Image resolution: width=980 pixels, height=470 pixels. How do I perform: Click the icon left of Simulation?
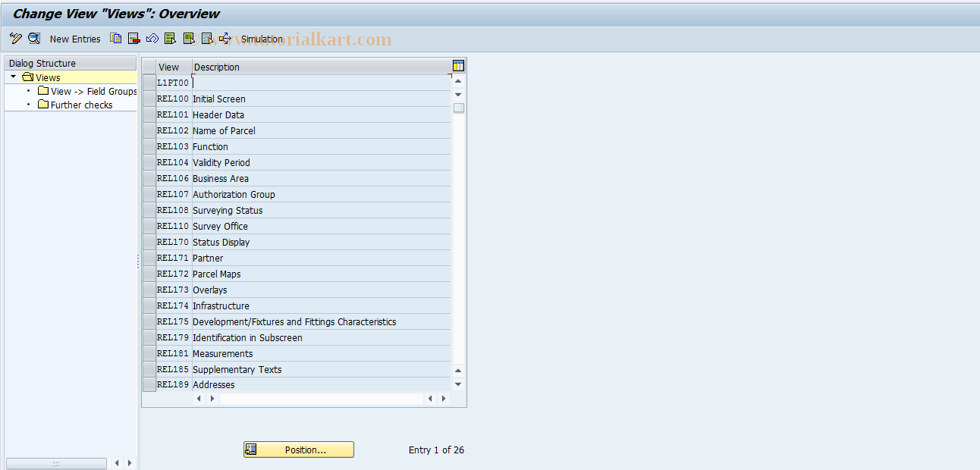[x=225, y=39]
